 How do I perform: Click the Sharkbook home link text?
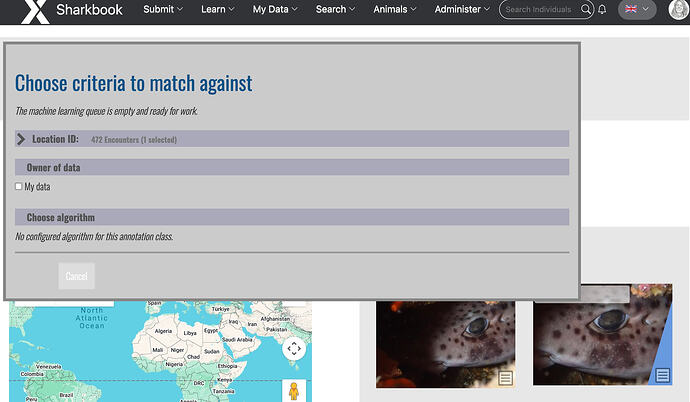92,10
